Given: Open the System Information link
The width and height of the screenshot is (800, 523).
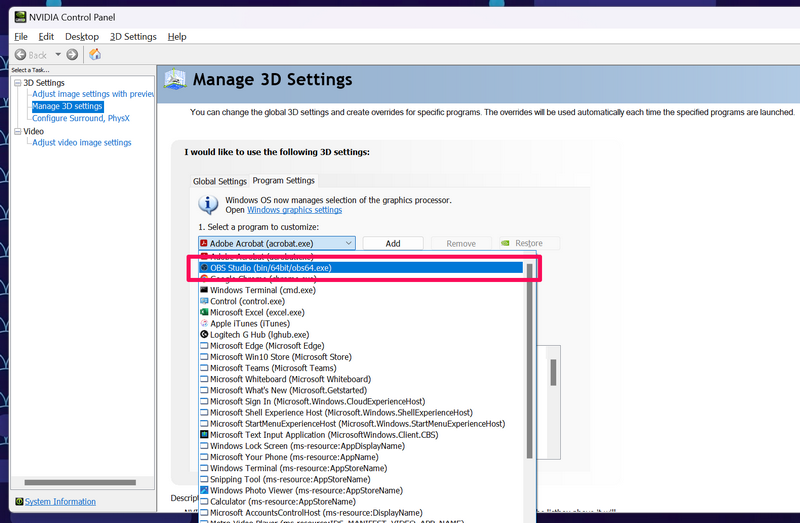Looking at the screenshot, I should point(60,502).
